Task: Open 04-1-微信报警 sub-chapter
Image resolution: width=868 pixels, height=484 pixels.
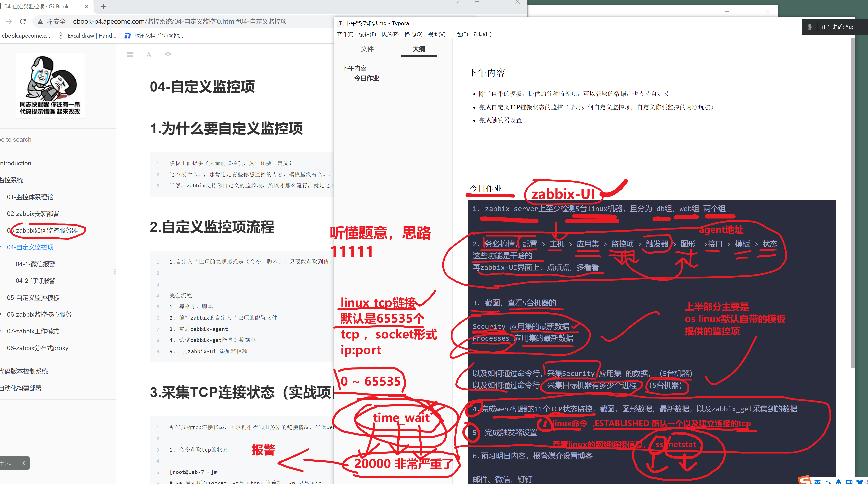Action: (x=35, y=264)
